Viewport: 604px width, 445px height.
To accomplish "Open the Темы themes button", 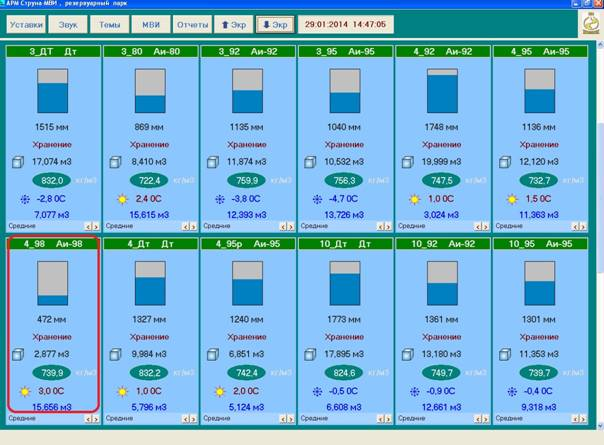I will tap(109, 25).
